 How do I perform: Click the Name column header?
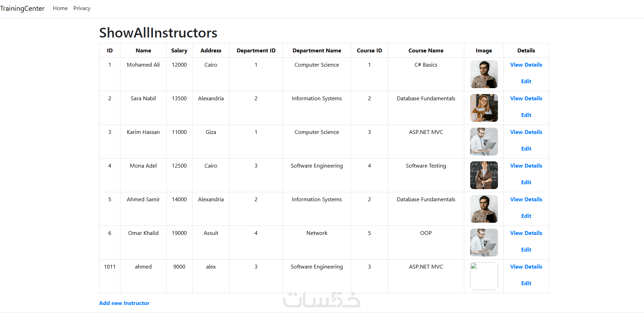143,51
